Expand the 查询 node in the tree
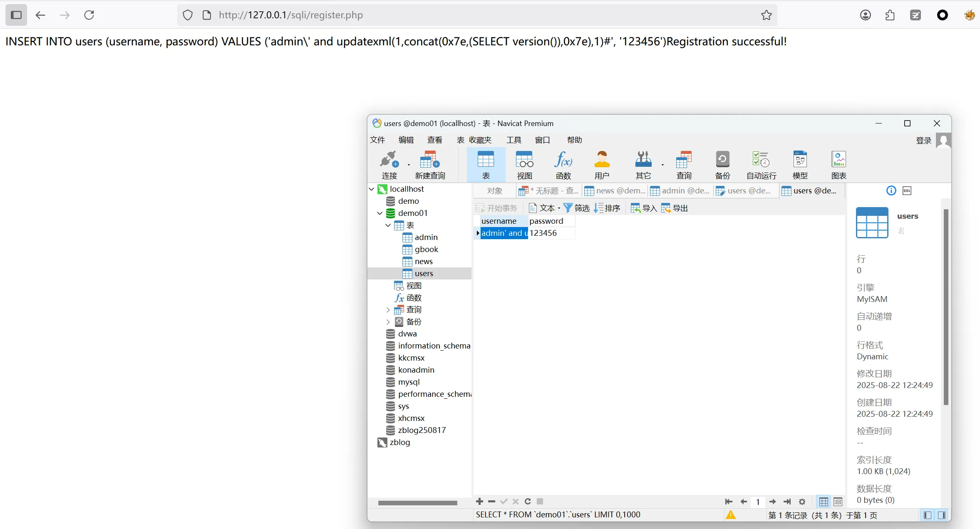 click(388, 310)
